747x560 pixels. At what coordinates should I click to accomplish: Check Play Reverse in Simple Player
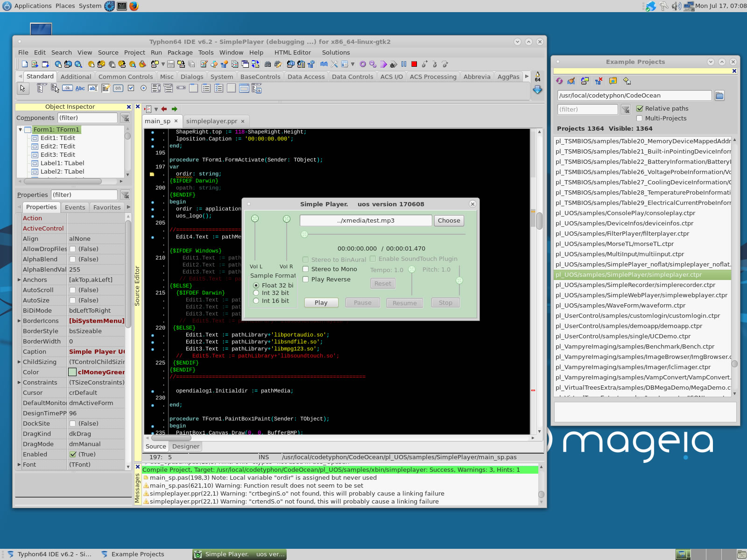pyautogui.click(x=306, y=280)
